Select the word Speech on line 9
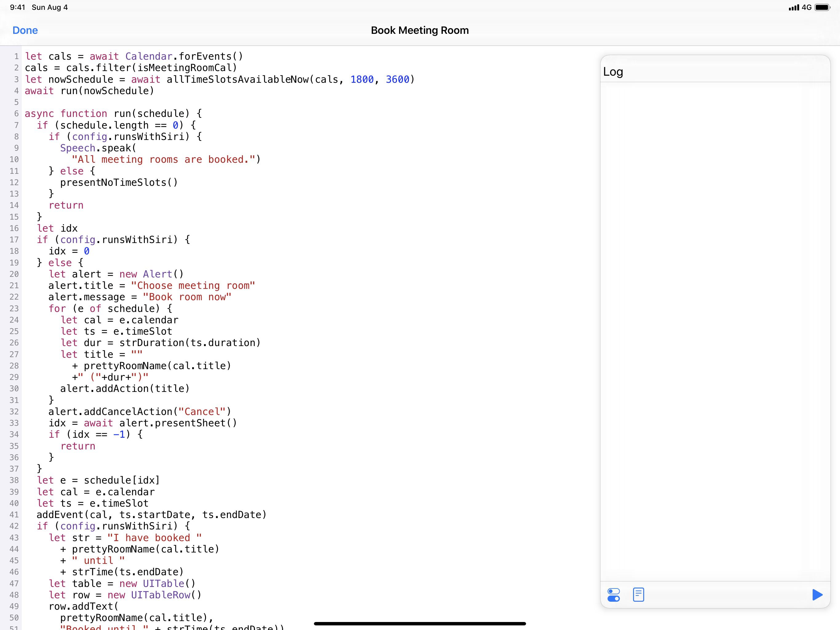This screenshot has height=630, width=840. click(77, 148)
